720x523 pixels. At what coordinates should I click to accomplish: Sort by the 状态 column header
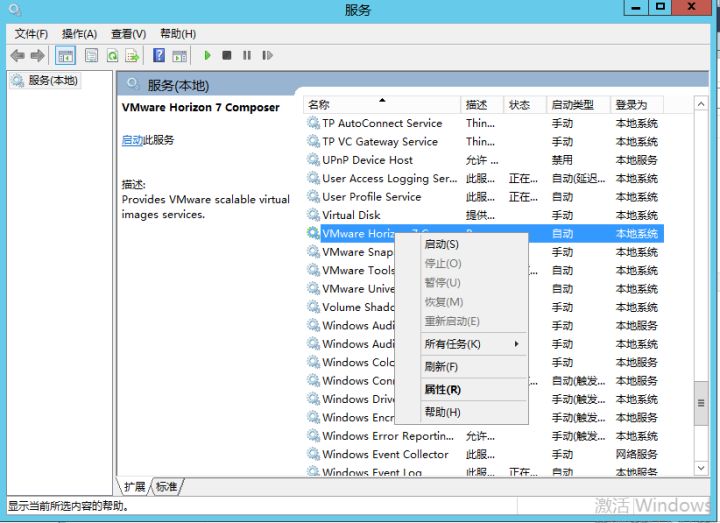(x=525, y=105)
